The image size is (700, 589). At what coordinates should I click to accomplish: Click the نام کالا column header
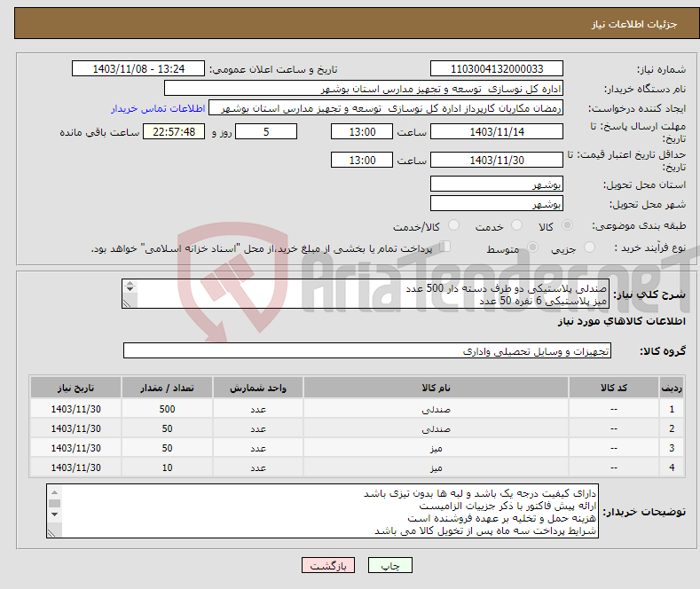click(x=436, y=388)
